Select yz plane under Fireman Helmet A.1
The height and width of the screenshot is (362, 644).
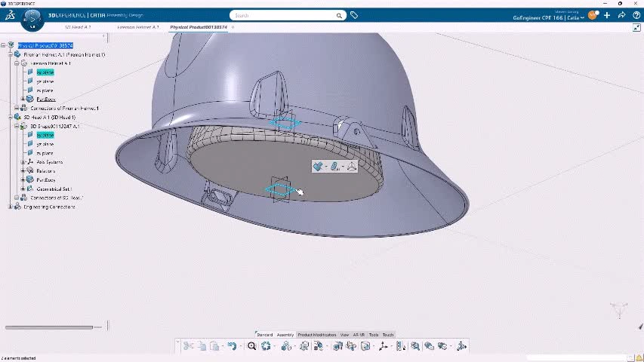pos(45,81)
